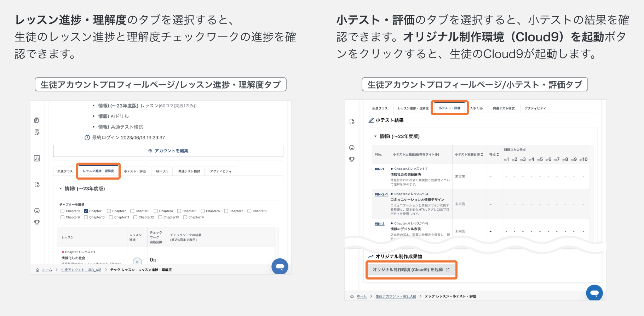Viewport: 644px width, 316px height.
Task: Click the smiley face icon in lesson-progress sidebar
Action: pyautogui.click(x=37, y=211)
